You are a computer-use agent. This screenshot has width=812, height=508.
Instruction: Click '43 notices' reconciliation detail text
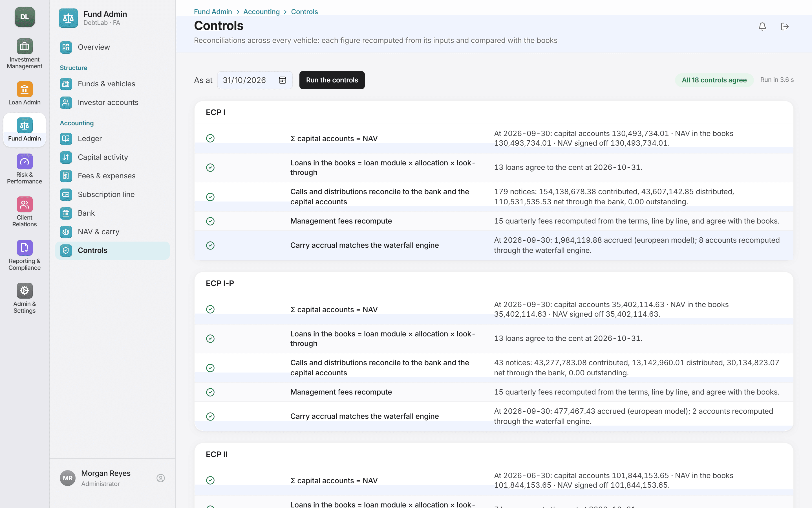637,368
